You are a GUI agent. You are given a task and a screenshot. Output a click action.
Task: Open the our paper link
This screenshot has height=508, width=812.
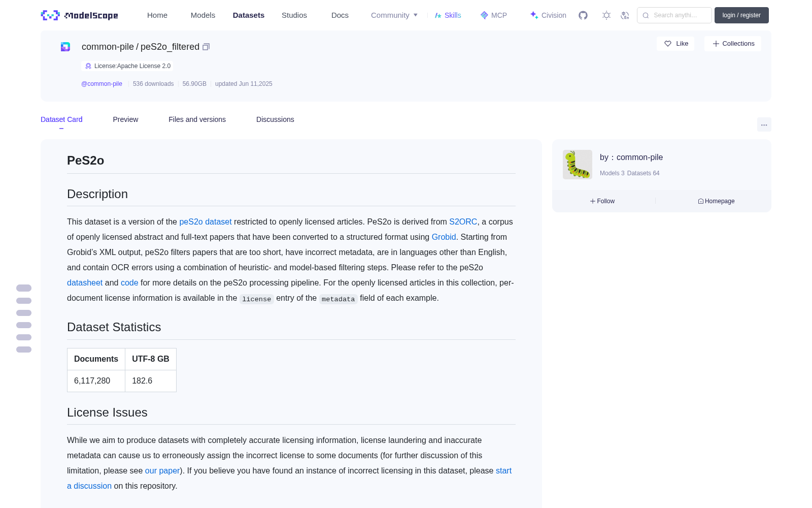162,471
